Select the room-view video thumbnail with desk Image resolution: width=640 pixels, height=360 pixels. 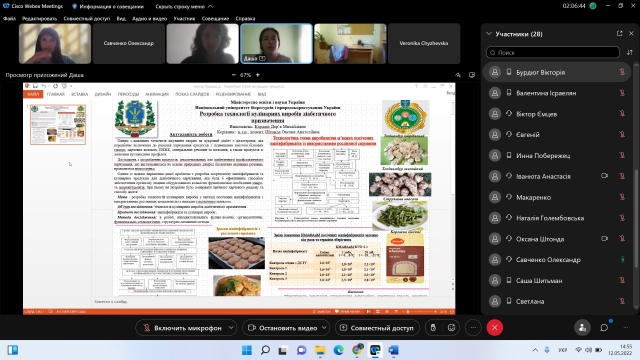[x=350, y=44]
